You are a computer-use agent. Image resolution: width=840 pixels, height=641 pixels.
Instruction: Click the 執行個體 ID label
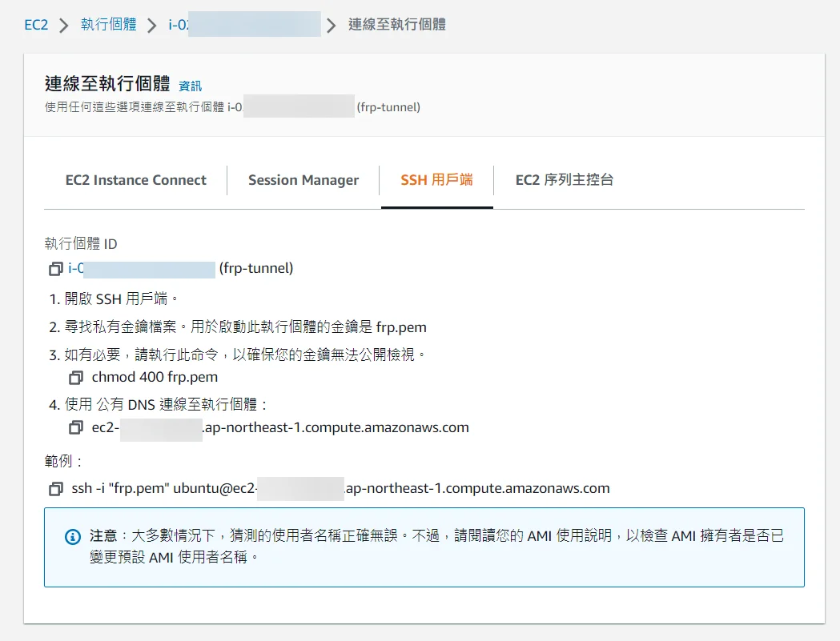[81, 243]
